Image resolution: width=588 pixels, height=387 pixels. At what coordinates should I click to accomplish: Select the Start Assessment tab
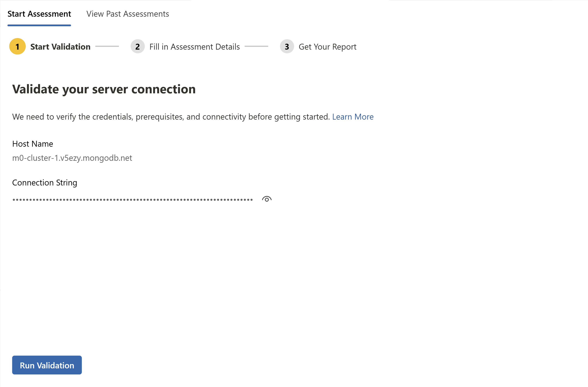click(39, 14)
